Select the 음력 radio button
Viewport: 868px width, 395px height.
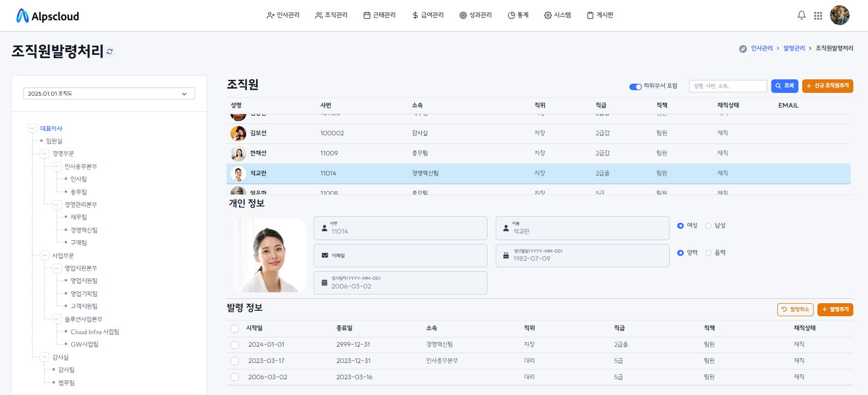[708, 253]
